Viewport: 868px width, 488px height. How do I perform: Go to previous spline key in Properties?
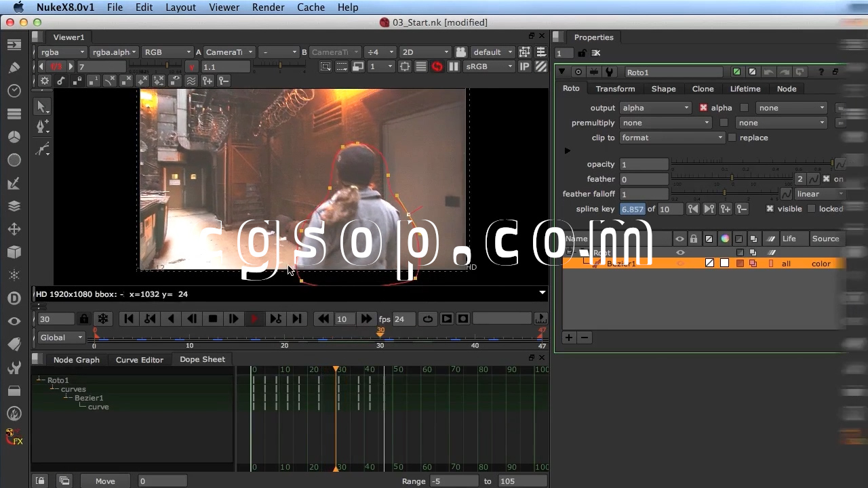pos(692,209)
